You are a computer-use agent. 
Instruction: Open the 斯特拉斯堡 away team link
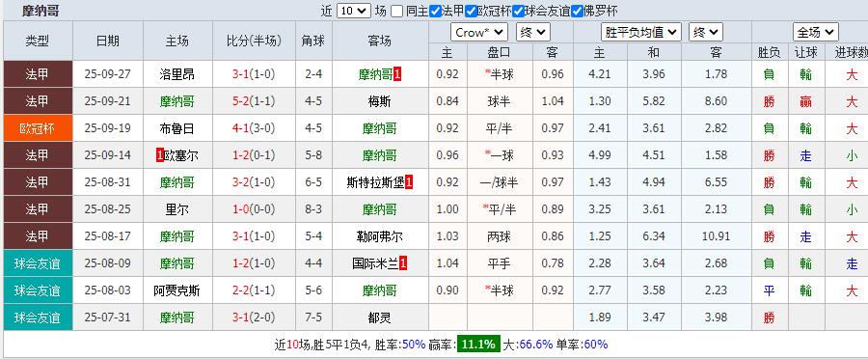[376, 182]
